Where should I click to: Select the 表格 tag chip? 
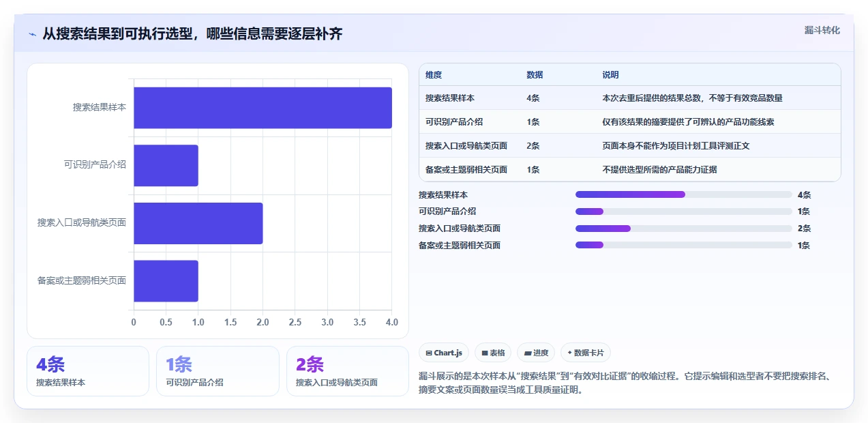point(493,353)
